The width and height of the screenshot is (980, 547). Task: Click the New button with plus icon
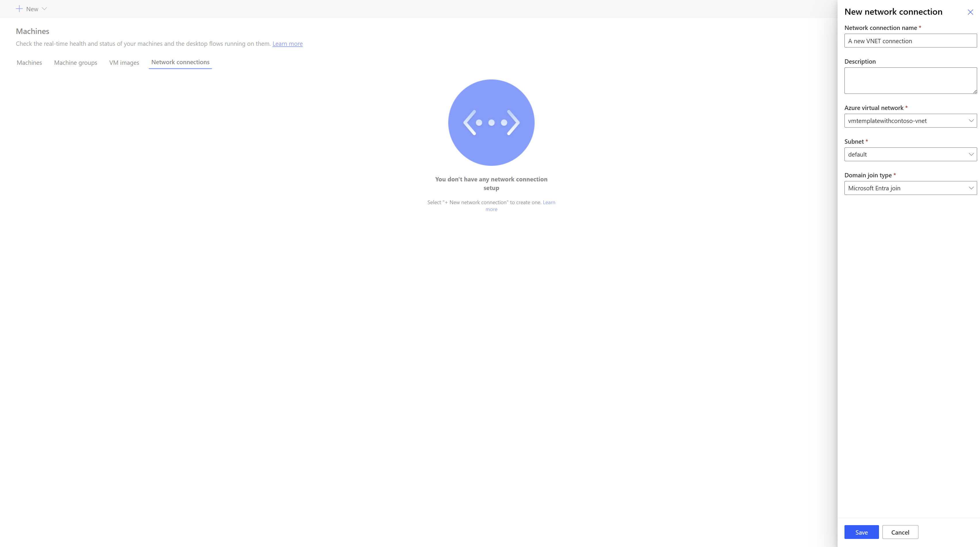(x=31, y=9)
